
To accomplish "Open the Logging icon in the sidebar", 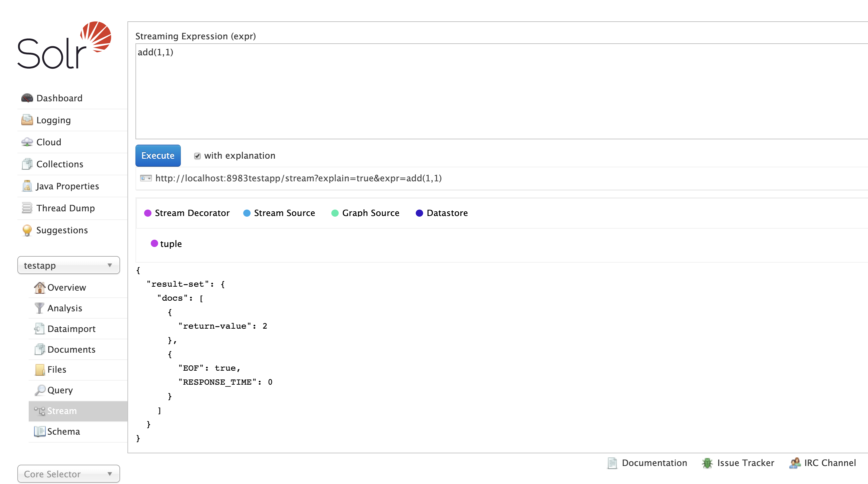I will (x=27, y=120).
